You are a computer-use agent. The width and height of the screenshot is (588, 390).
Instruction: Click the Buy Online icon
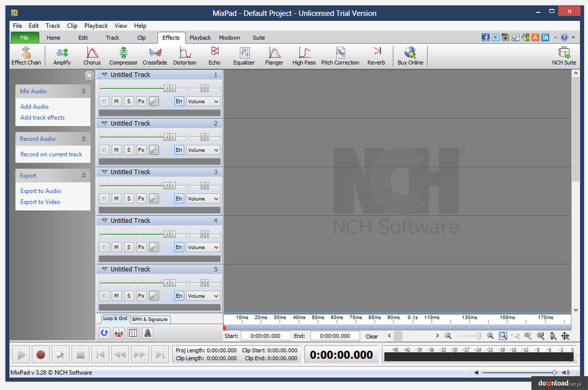tap(410, 56)
